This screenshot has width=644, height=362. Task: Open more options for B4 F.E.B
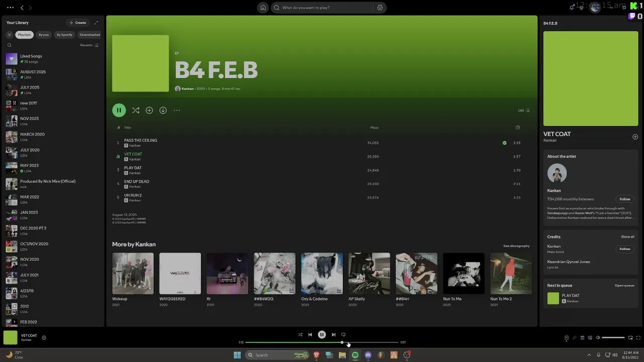point(177,110)
